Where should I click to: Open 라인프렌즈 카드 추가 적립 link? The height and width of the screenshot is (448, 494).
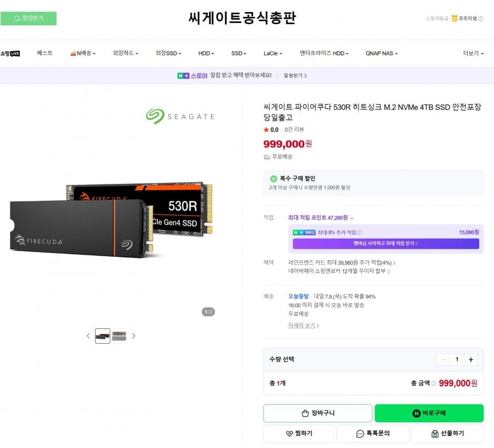(x=342, y=262)
